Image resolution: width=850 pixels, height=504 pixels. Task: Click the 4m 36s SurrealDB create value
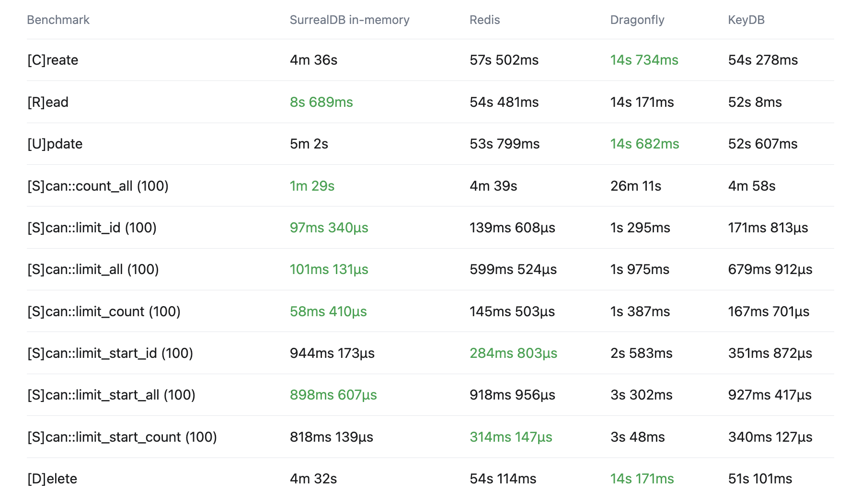[313, 60]
